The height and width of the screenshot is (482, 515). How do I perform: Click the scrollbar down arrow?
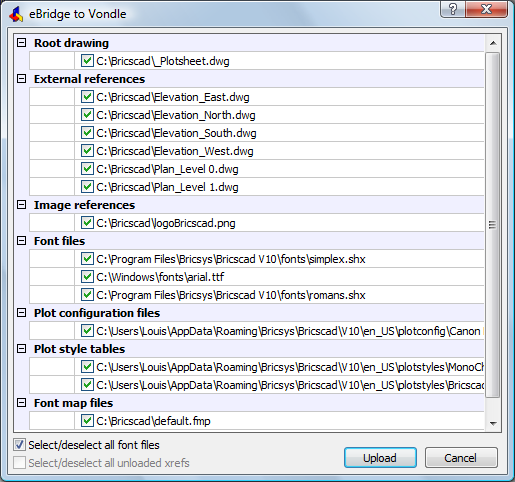493,423
